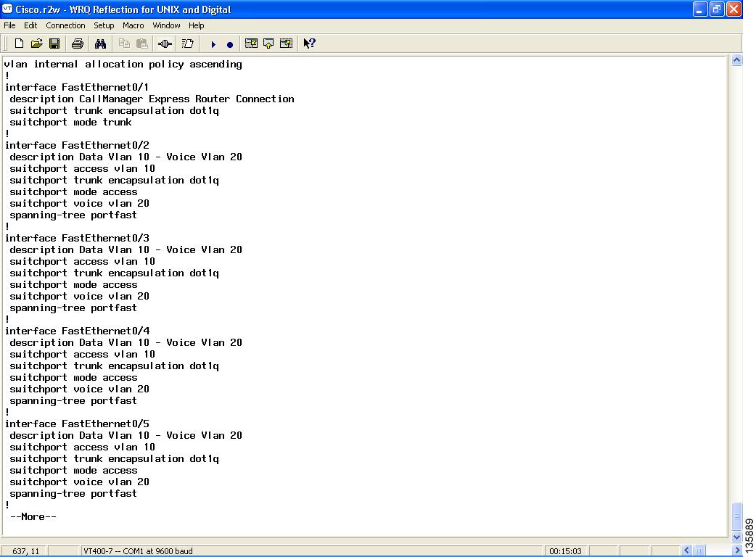Print using the printer icon
756x557 pixels.
click(77, 44)
